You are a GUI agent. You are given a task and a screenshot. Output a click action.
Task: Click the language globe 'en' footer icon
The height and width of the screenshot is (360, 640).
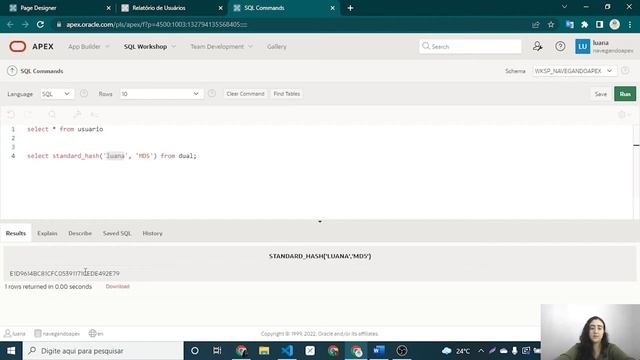[96, 333]
